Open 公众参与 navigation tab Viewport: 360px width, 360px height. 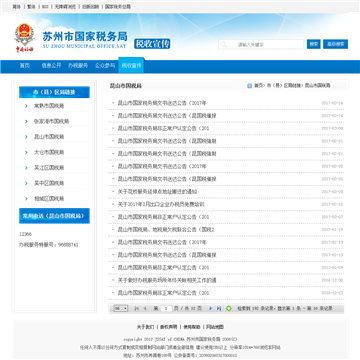tap(105, 66)
